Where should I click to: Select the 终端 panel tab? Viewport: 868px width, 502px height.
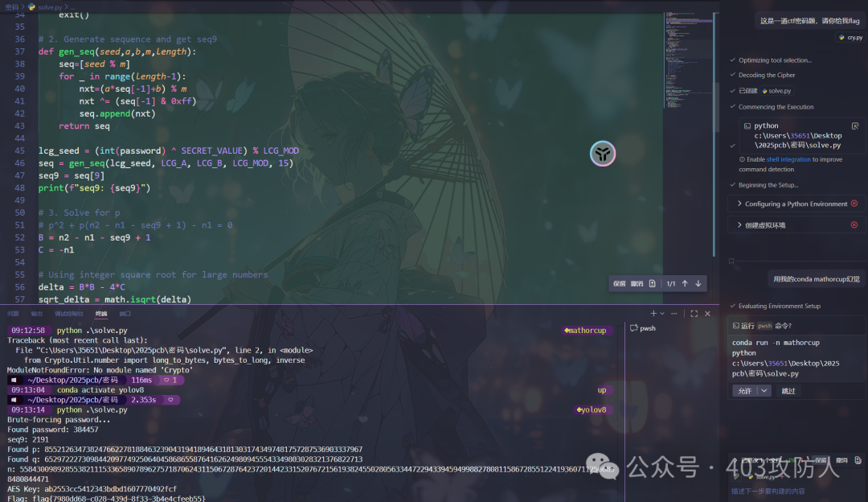(x=101, y=314)
